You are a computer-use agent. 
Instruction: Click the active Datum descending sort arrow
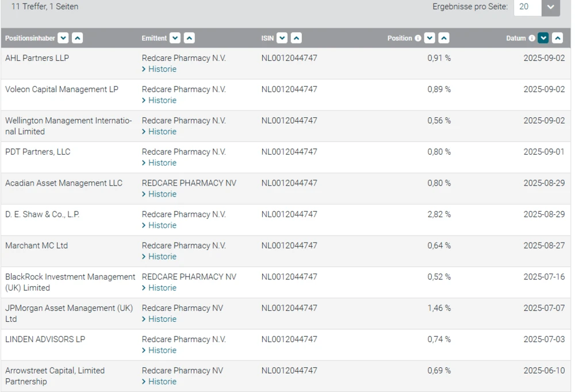543,39
